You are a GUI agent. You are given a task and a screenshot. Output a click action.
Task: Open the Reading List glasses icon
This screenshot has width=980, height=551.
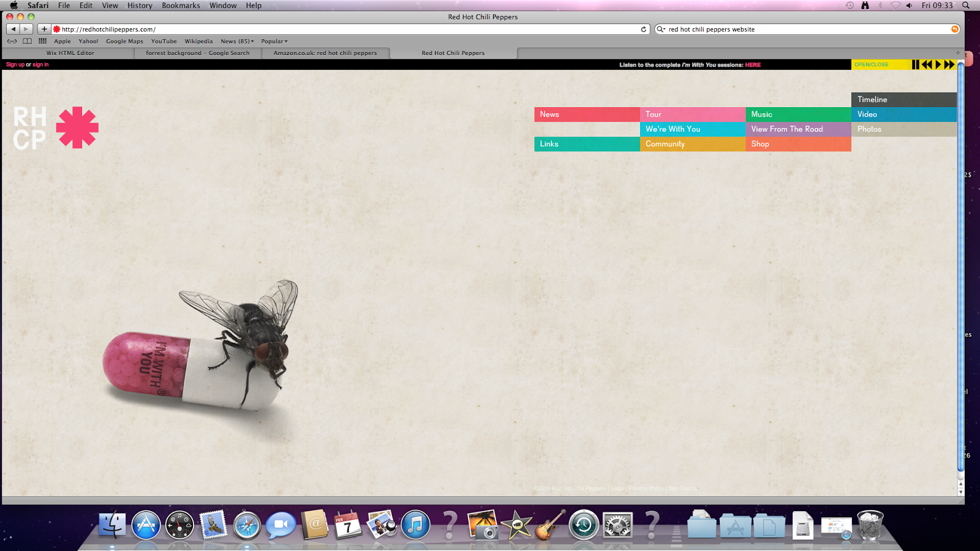click(12, 42)
